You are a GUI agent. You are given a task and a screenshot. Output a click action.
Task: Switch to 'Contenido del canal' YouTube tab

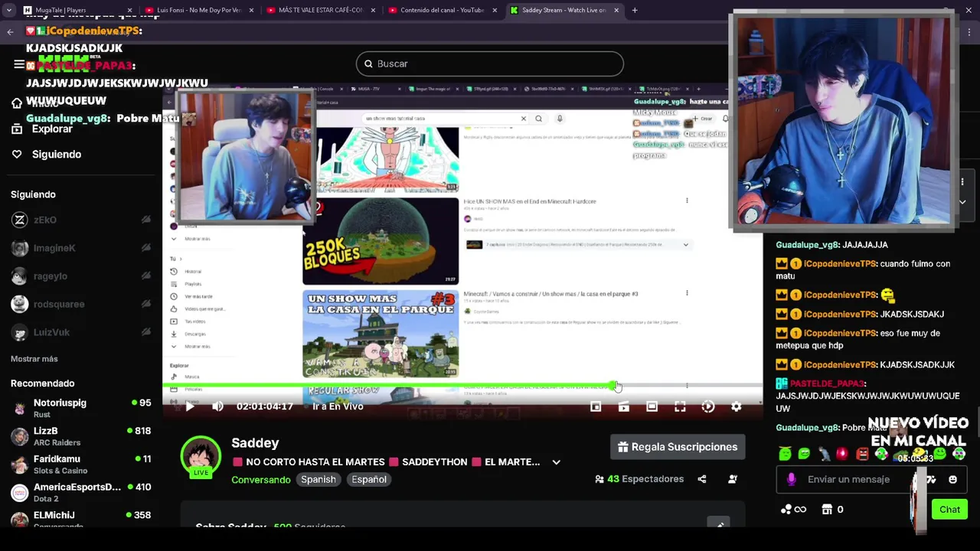[x=443, y=10]
